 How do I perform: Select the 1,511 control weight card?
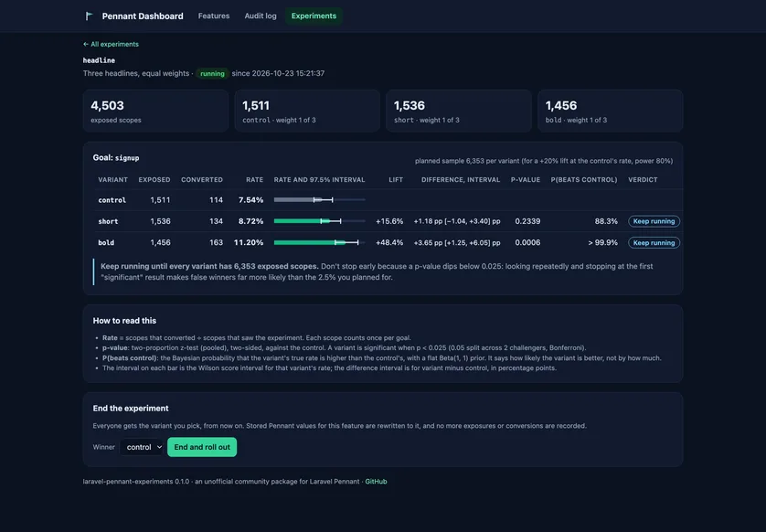coord(307,111)
